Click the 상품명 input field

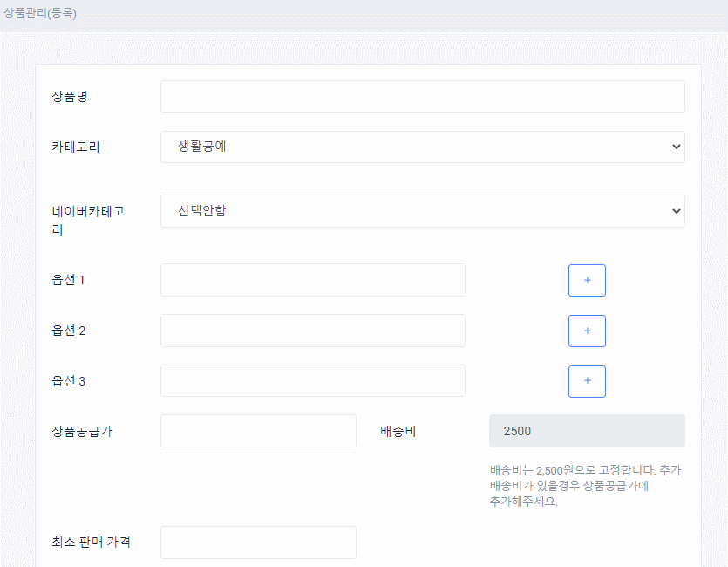(x=423, y=97)
